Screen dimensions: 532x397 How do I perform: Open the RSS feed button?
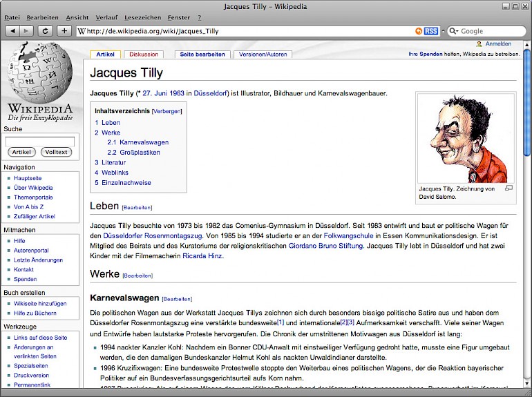point(431,31)
